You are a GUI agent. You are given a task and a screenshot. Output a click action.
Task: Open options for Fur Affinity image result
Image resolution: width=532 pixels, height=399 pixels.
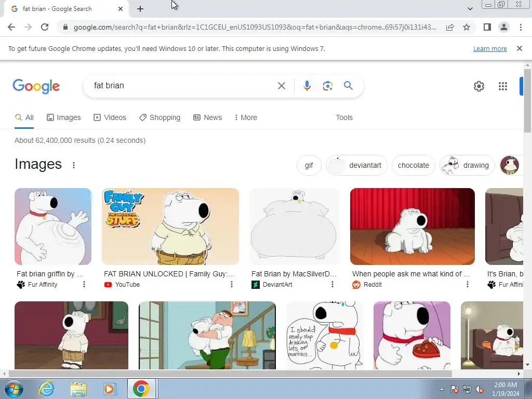click(84, 284)
